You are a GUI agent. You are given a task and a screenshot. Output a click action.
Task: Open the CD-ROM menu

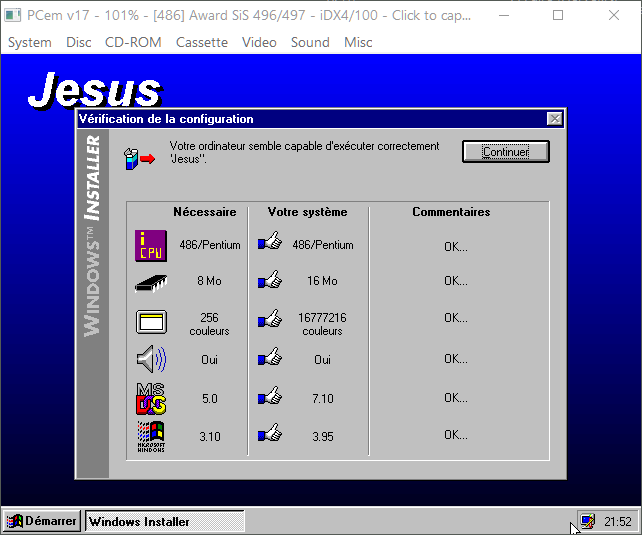pos(133,42)
